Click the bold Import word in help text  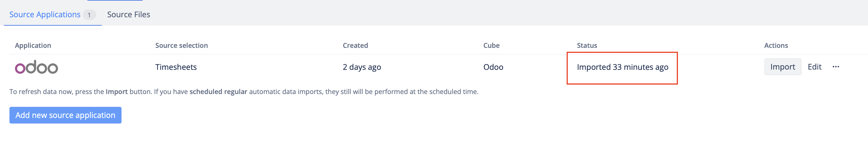117,92
